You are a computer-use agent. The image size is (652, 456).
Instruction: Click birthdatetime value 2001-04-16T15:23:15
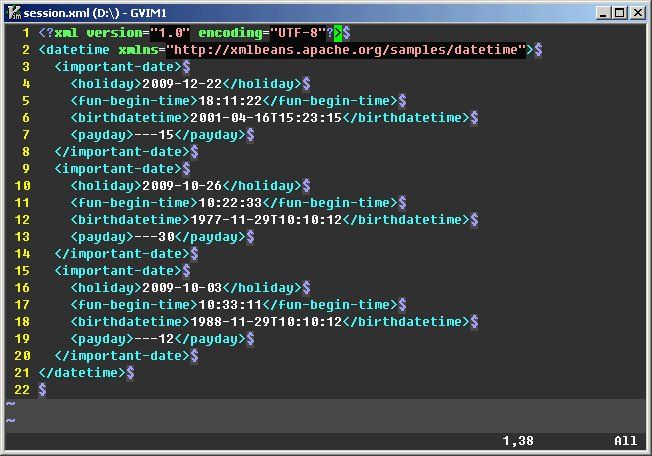[266, 118]
